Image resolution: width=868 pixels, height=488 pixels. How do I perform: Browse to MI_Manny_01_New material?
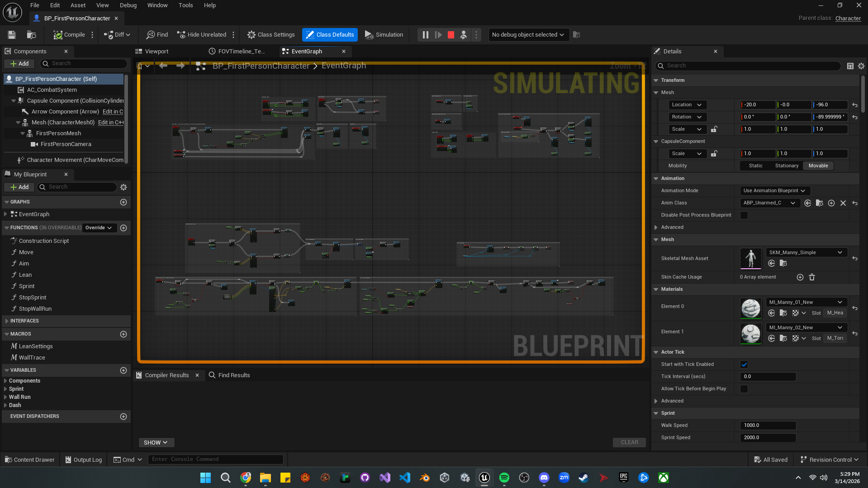[783, 313]
